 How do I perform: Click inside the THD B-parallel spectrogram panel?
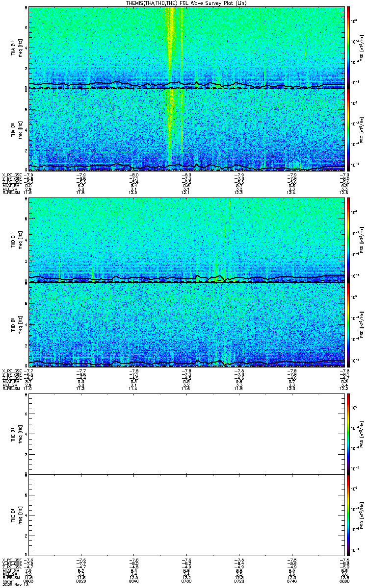[x=186, y=324]
